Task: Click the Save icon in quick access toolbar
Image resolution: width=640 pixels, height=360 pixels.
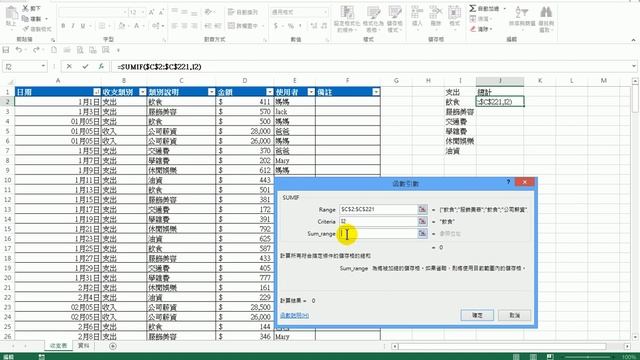Action: coord(6,50)
